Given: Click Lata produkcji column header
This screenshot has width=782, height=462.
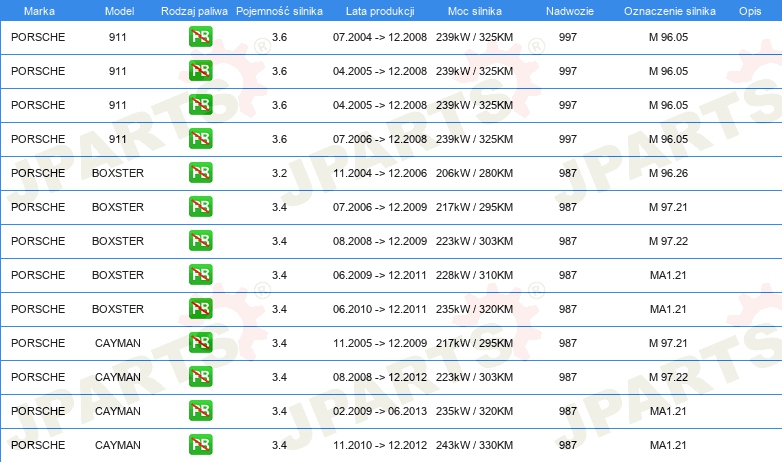Looking at the screenshot, I should pyautogui.click(x=380, y=11).
